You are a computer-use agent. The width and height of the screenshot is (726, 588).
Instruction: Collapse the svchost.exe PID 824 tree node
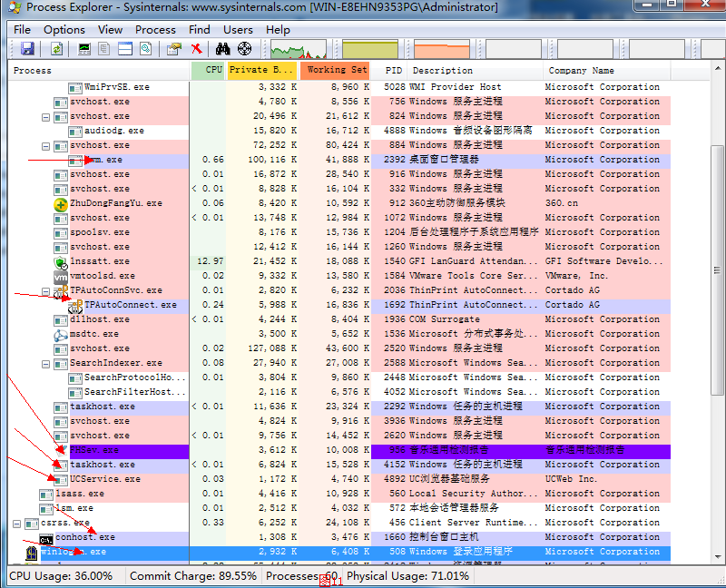click(x=46, y=117)
